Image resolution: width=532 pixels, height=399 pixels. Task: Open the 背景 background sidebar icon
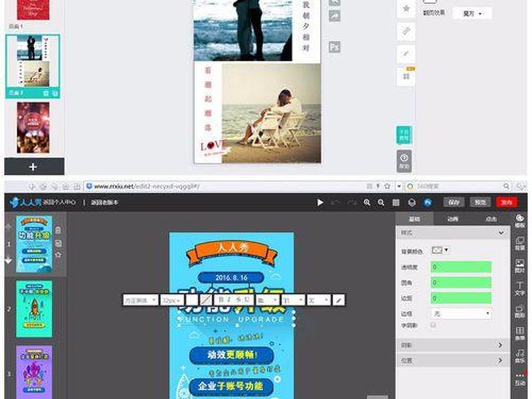(x=520, y=243)
